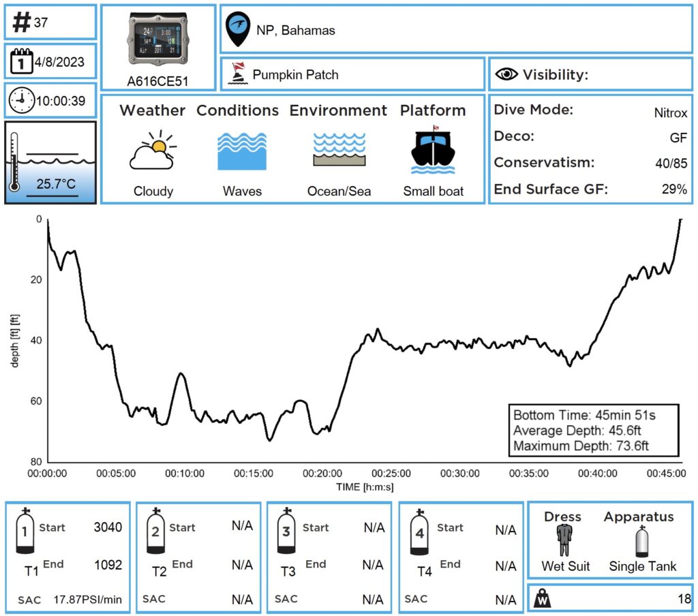Click the dive flag boat icon
The height and width of the screenshot is (616, 698).
(x=237, y=74)
